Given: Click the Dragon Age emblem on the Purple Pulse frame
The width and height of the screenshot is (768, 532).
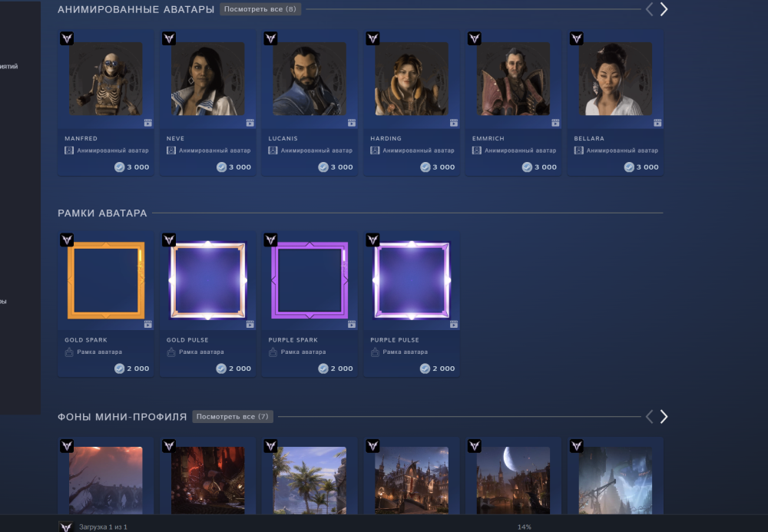Looking at the screenshot, I should (372, 240).
